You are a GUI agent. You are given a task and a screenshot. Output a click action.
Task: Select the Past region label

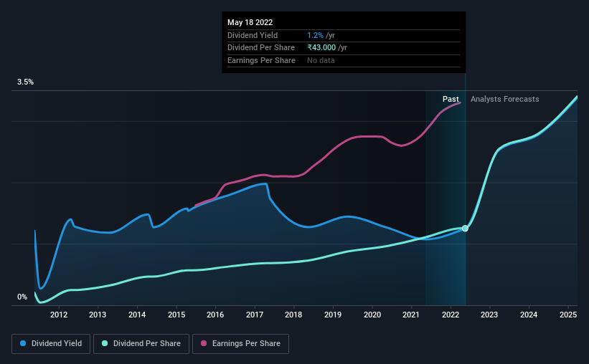click(451, 99)
